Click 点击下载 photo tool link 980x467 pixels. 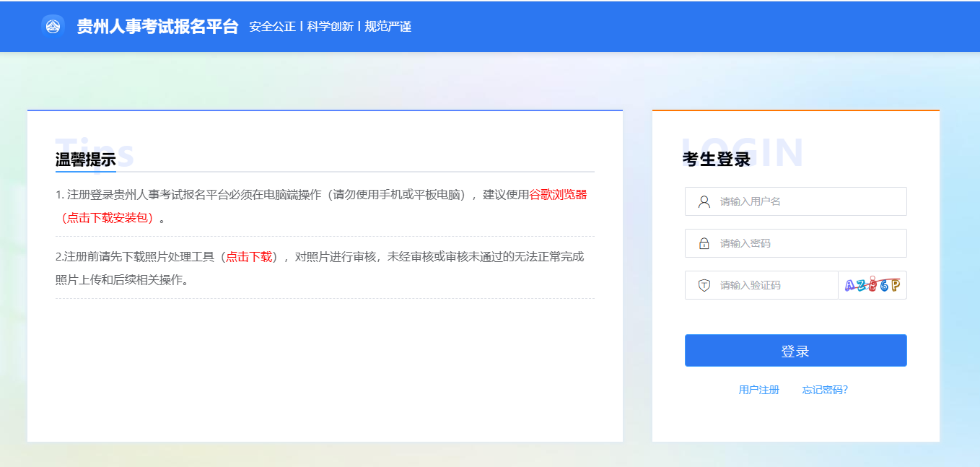click(x=249, y=256)
